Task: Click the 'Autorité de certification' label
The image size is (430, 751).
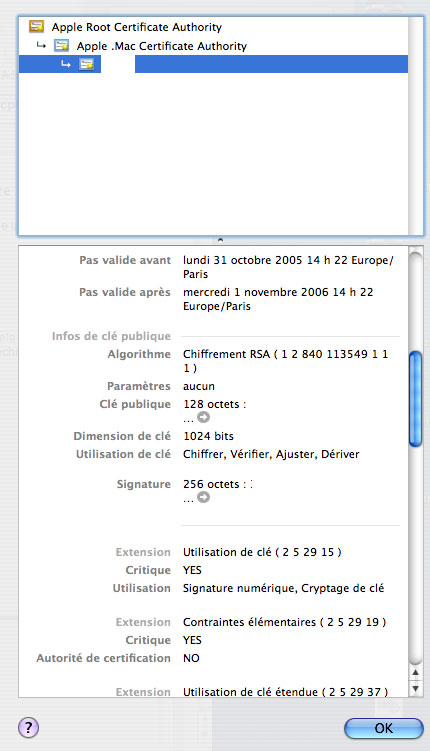Action: click(103, 658)
